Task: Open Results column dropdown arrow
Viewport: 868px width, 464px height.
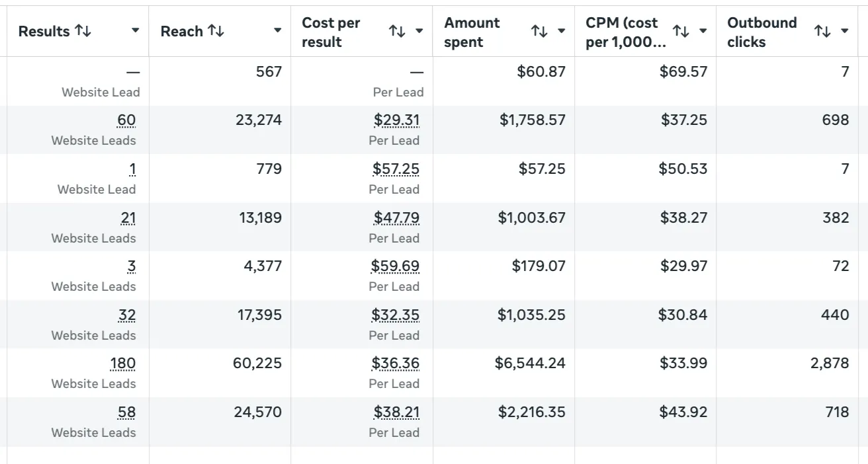Action: [x=136, y=31]
